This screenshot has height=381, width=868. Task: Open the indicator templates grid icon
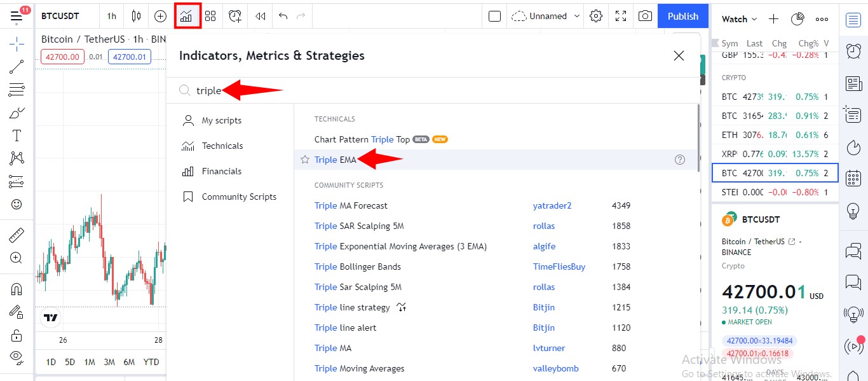[x=210, y=16]
